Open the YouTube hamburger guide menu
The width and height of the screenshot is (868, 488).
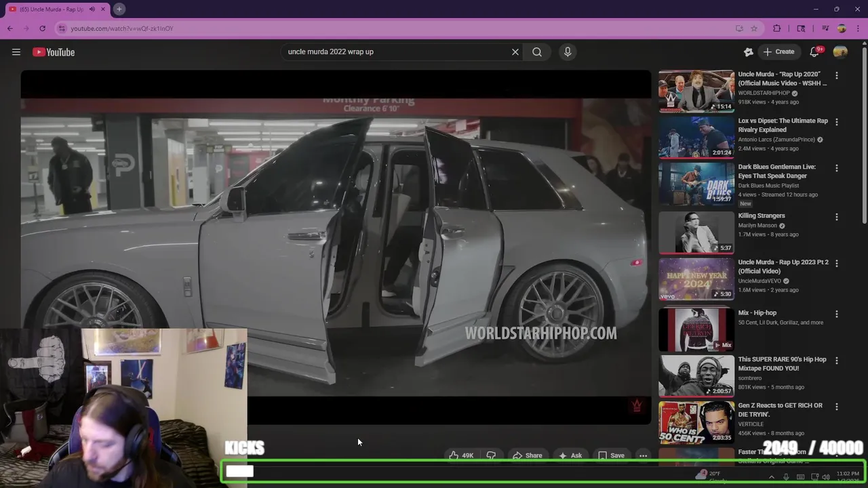click(16, 52)
